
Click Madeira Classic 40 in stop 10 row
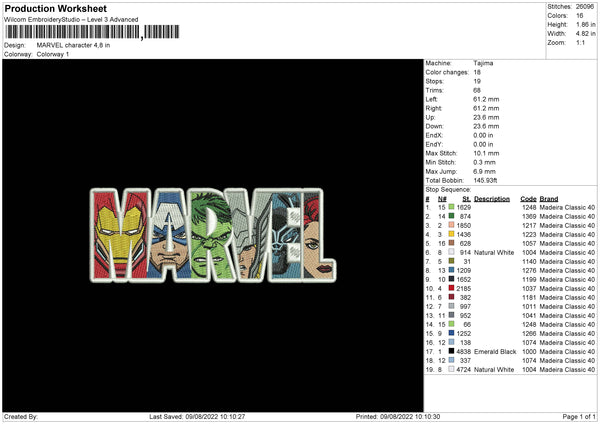pyautogui.click(x=567, y=289)
